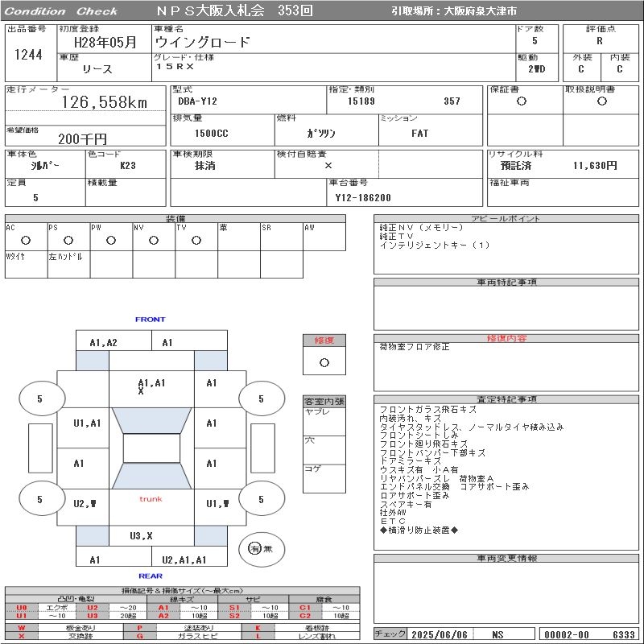This screenshot has width=644, height=644.
Task: Select the note フロントガラス飛石キズ
Action: pyautogui.click(x=428, y=410)
